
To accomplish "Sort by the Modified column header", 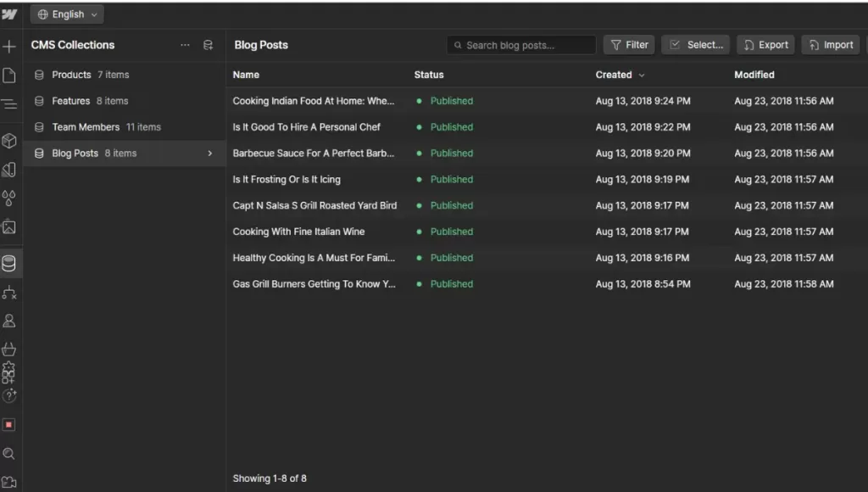I will [x=754, y=75].
